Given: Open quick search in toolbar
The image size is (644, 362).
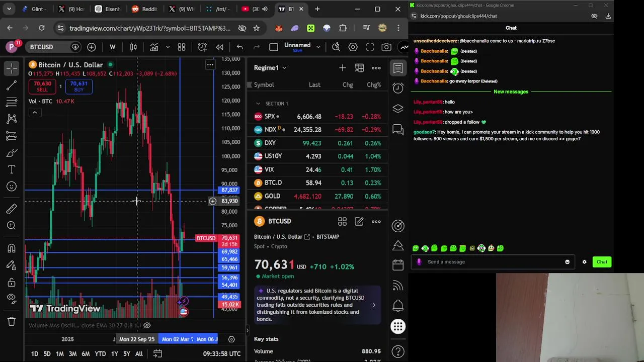Looking at the screenshot, I should pyautogui.click(x=336, y=47).
